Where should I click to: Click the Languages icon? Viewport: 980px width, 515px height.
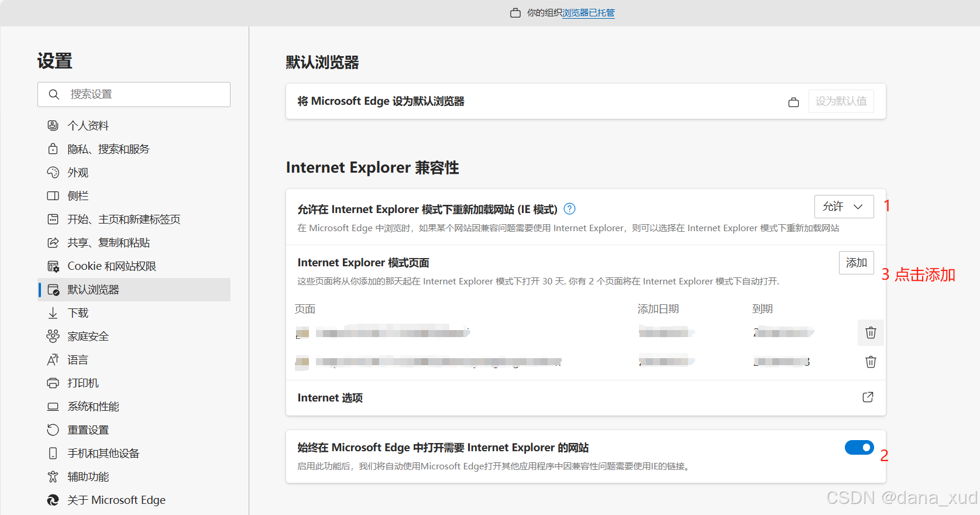point(53,359)
